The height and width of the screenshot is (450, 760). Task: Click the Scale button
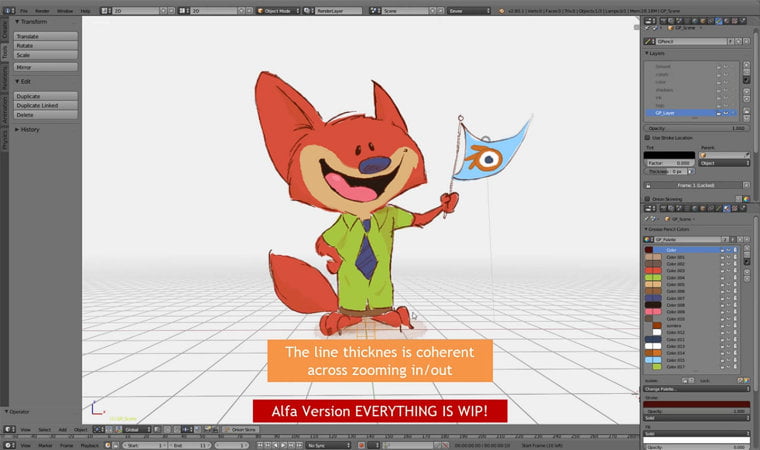pos(46,55)
